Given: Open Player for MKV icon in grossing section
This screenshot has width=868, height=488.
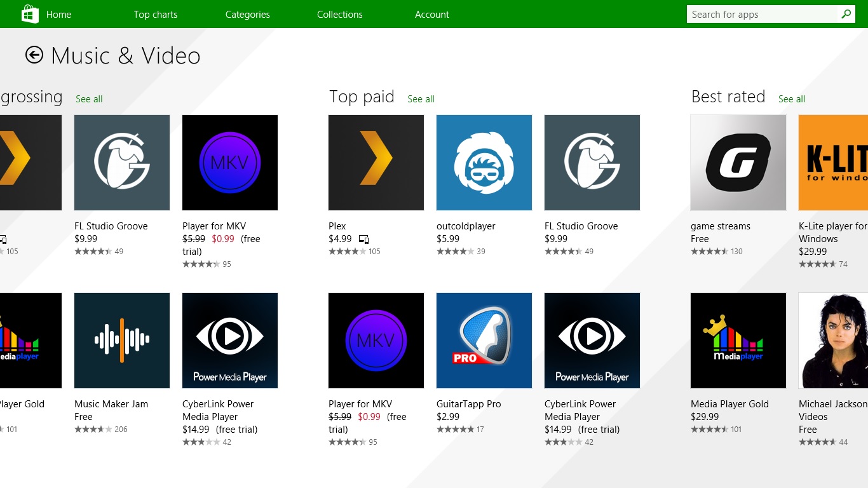Looking at the screenshot, I should click(x=230, y=163).
